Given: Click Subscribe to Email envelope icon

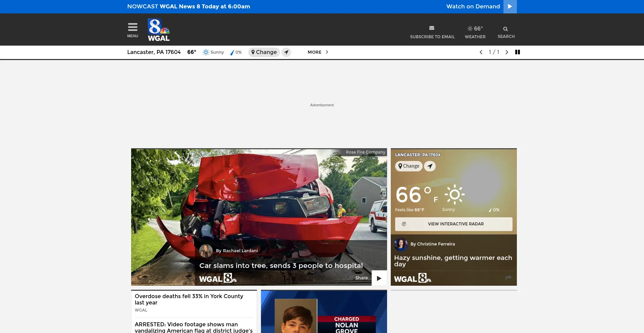Looking at the screenshot, I should click(x=432, y=28).
